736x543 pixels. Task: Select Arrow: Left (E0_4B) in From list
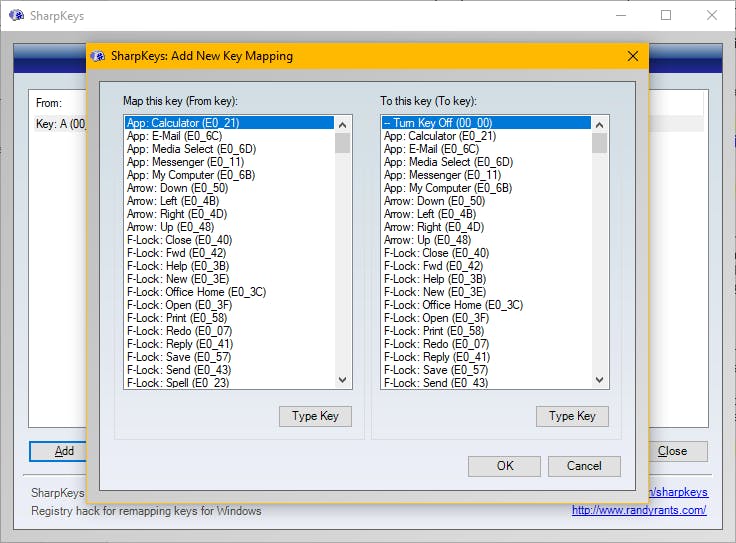(230, 201)
